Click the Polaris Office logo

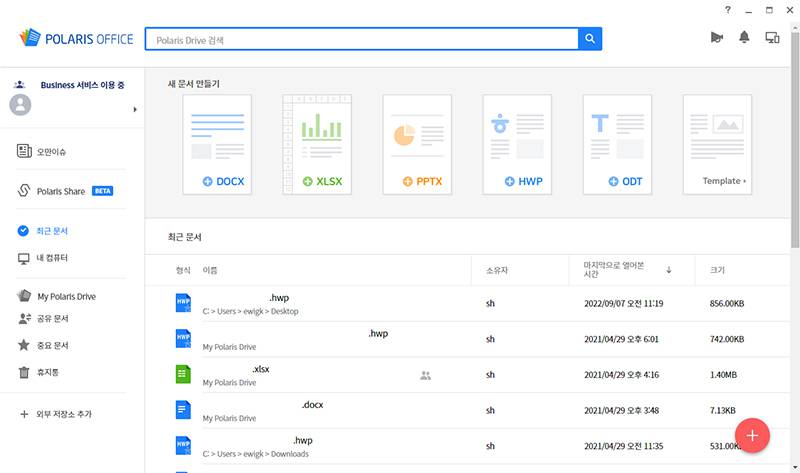click(x=76, y=38)
